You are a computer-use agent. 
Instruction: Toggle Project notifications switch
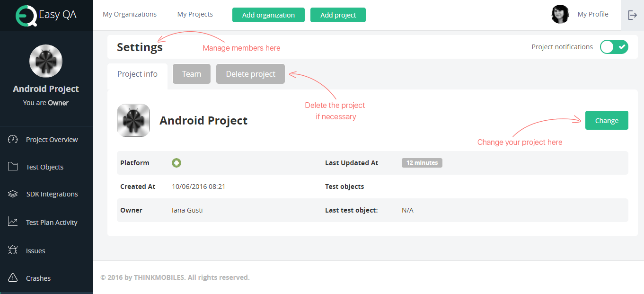pos(614,47)
